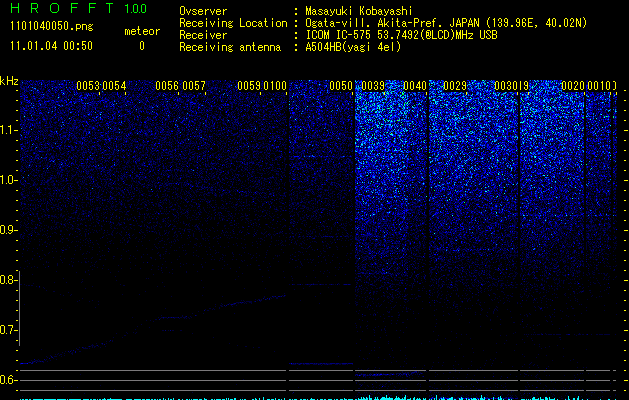
Task: Click the meteor count value 0
Action: pos(142,46)
